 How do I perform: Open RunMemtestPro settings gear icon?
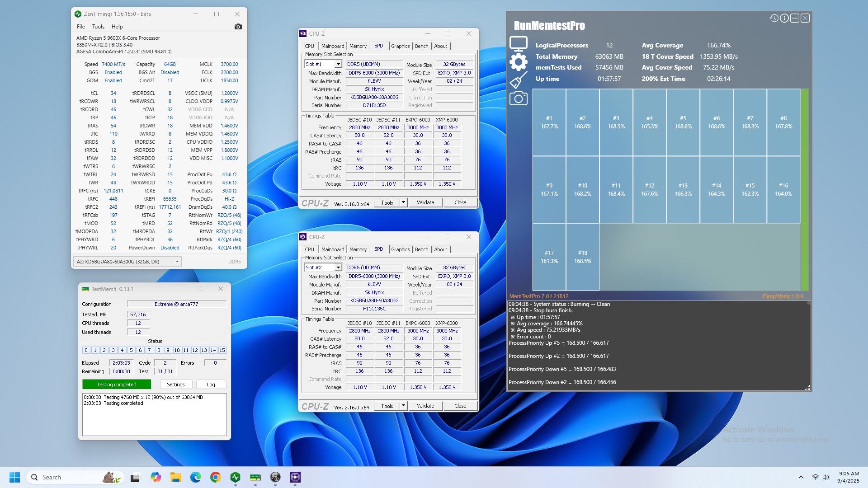pos(518,62)
